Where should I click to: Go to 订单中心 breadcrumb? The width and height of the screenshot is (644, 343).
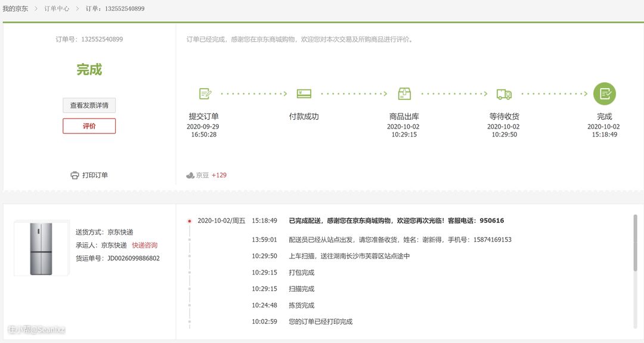57,8
